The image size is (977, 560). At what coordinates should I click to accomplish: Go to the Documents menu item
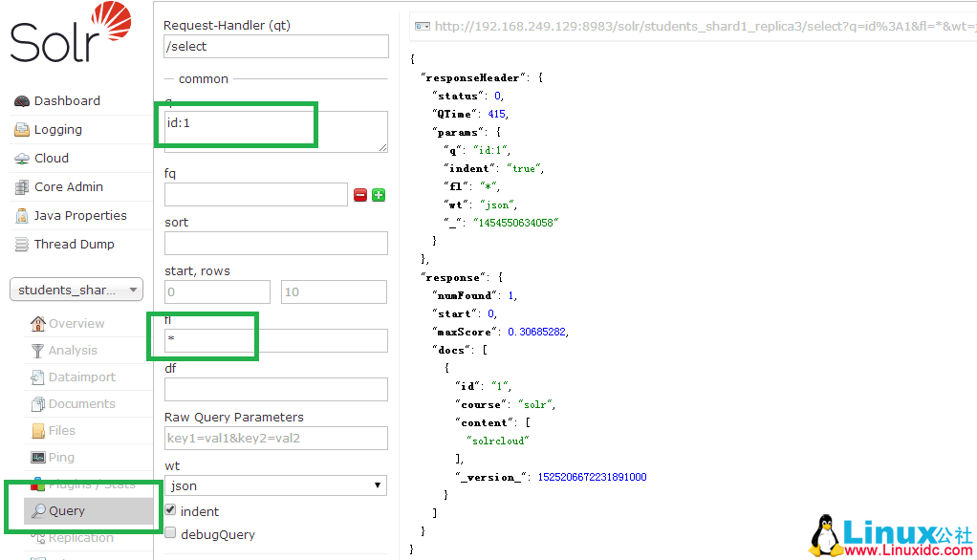click(x=80, y=404)
